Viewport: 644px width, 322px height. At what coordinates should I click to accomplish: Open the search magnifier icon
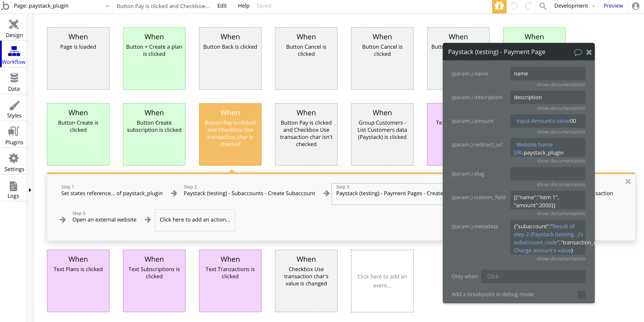coord(542,6)
